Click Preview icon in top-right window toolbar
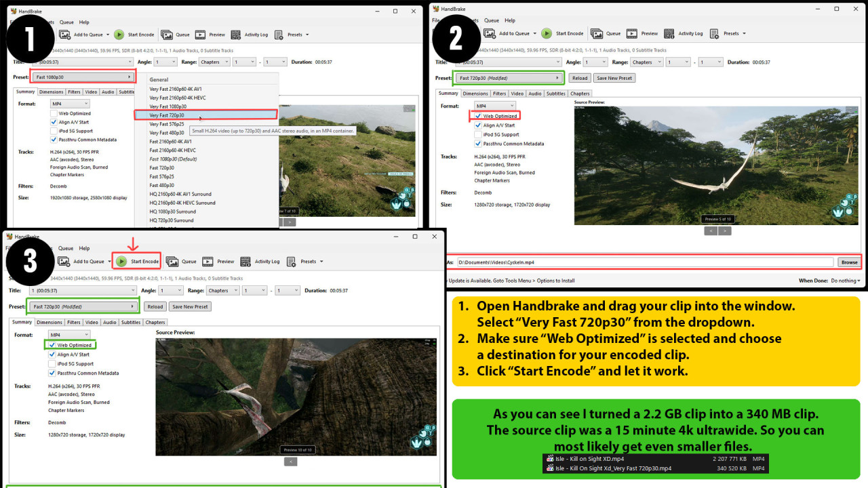The image size is (868, 488). (632, 33)
